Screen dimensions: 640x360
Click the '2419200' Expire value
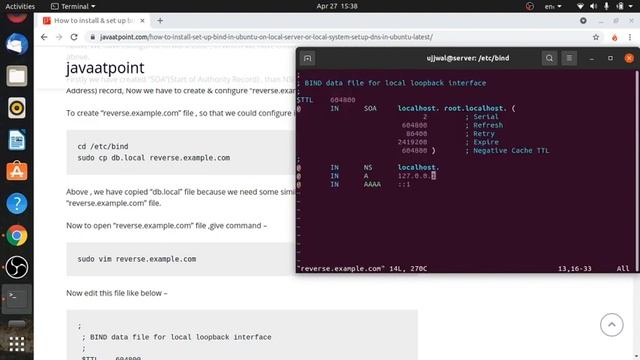click(x=412, y=142)
